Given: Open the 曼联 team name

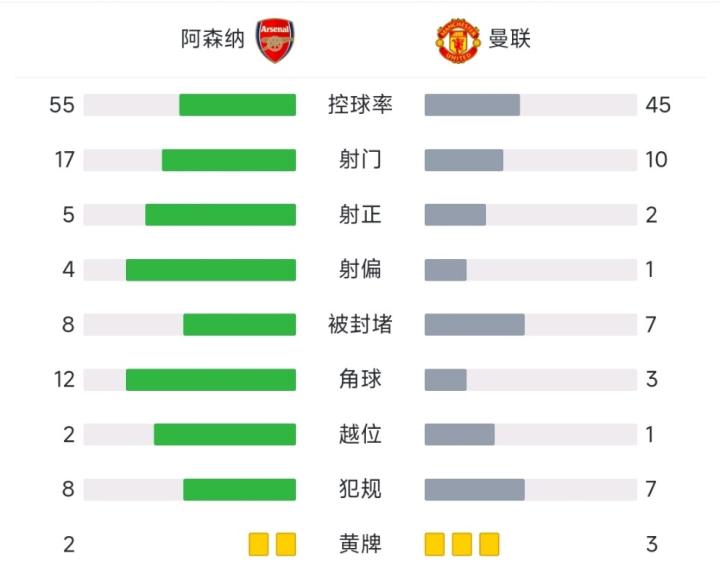Looking at the screenshot, I should [x=509, y=40].
